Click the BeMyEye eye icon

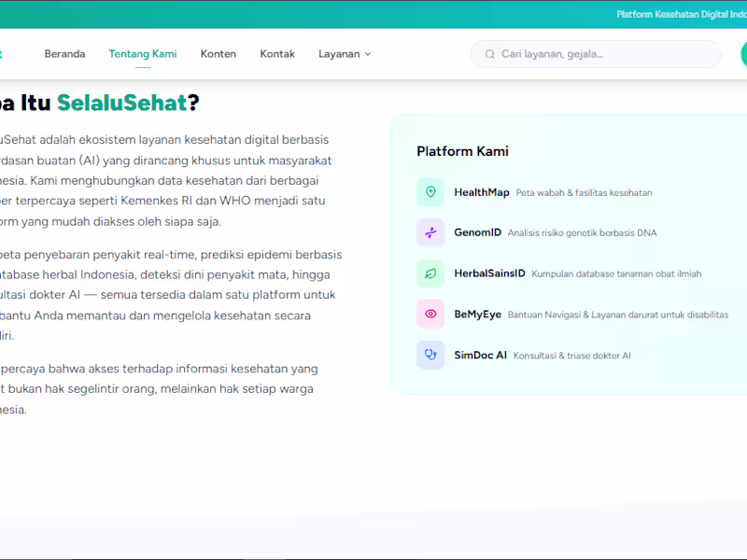coord(430,314)
